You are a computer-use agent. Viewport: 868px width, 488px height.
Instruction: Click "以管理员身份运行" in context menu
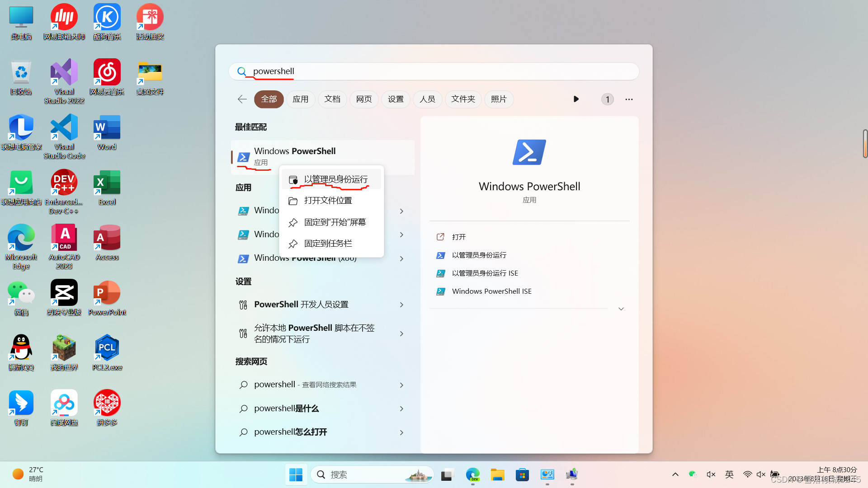[335, 179]
